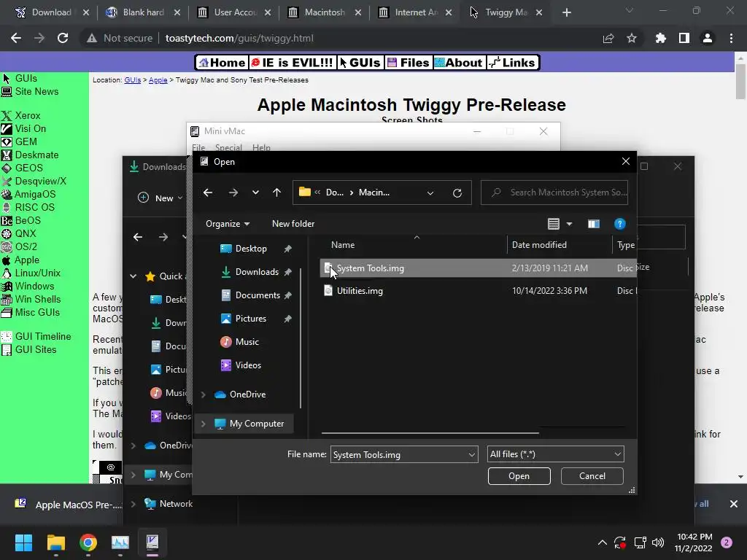
Task: Expand Network in Explorer window
Action: coord(133,504)
